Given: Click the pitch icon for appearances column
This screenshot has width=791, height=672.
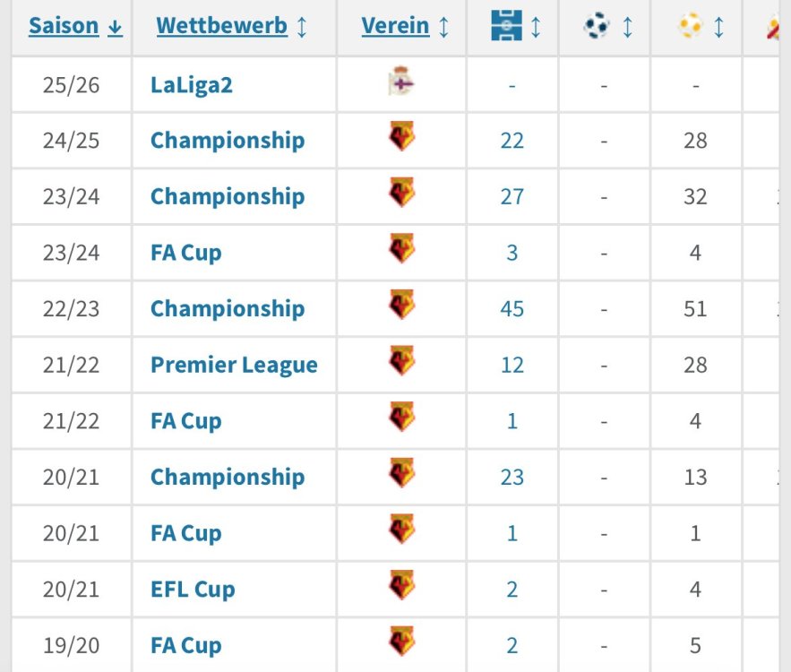Looking at the screenshot, I should tap(506, 27).
